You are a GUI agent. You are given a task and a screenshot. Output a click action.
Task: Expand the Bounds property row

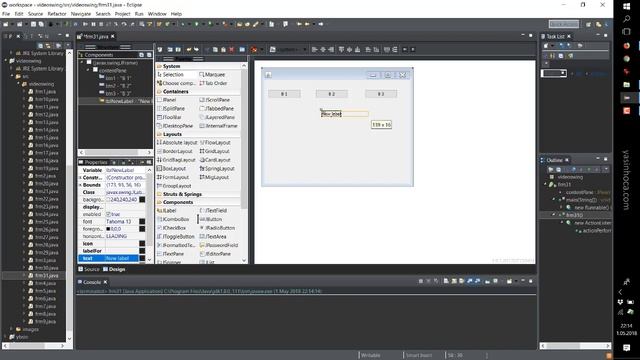click(x=80, y=185)
